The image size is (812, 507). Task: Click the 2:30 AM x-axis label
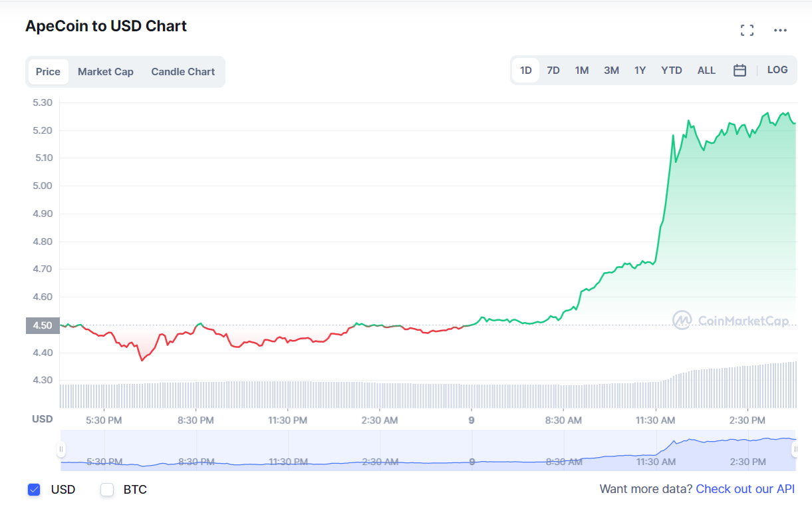coord(380,420)
